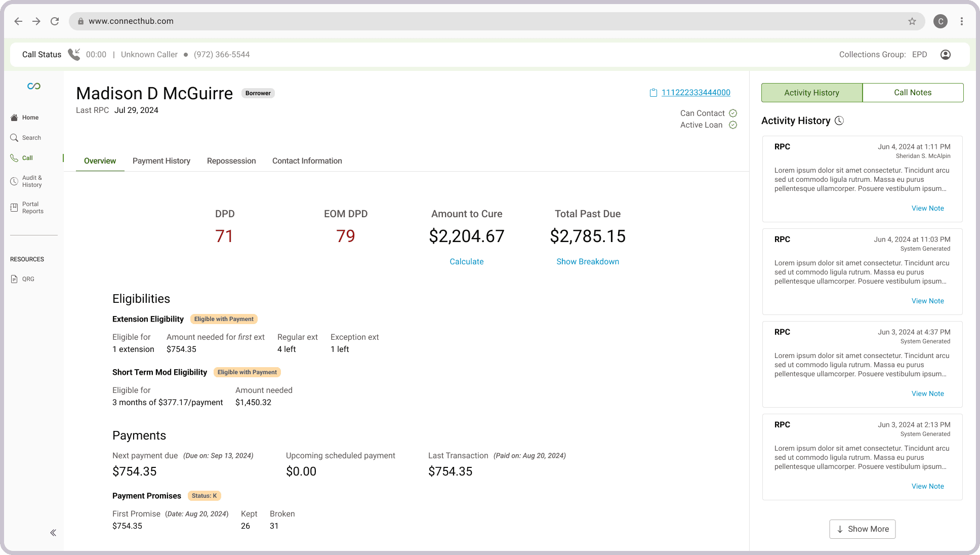Open Portal Reports in sidebar
This screenshot has height=555, width=980.
pyautogui.click(x=32, y=208)
